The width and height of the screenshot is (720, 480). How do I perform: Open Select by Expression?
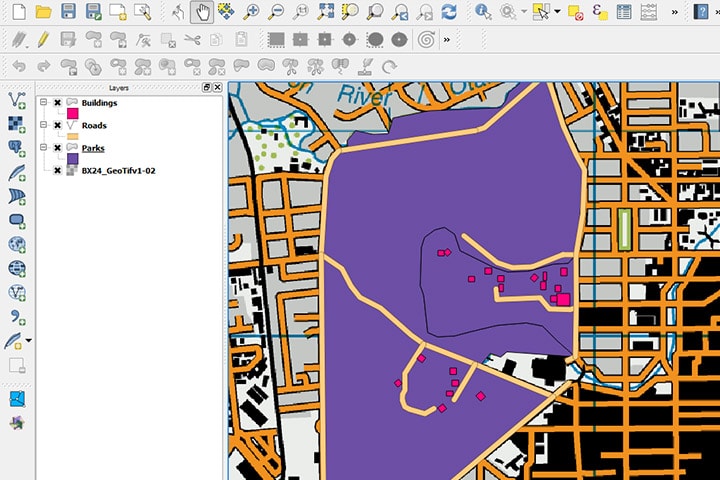600,12
